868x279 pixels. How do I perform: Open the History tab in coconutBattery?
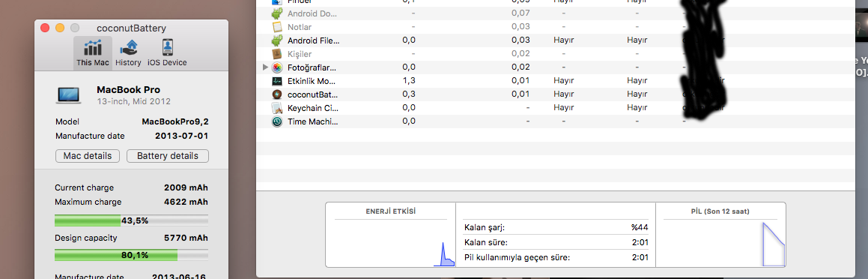tap(128, 53)
